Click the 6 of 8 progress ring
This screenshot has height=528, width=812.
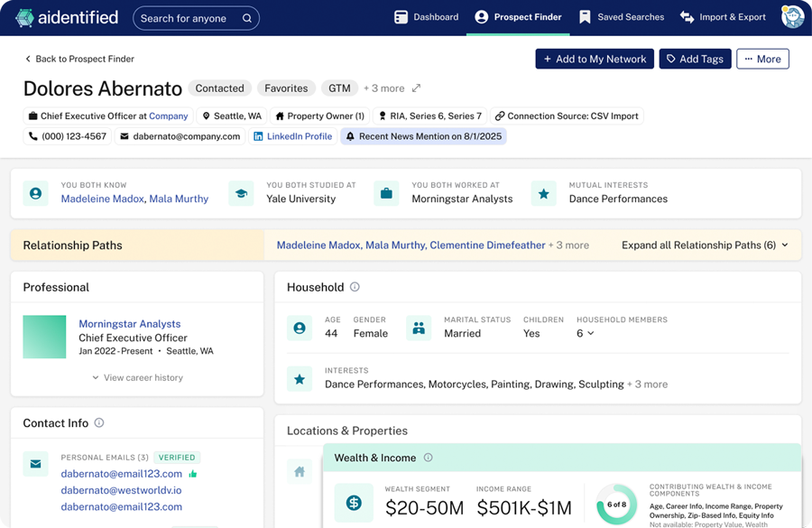point(616,505)
